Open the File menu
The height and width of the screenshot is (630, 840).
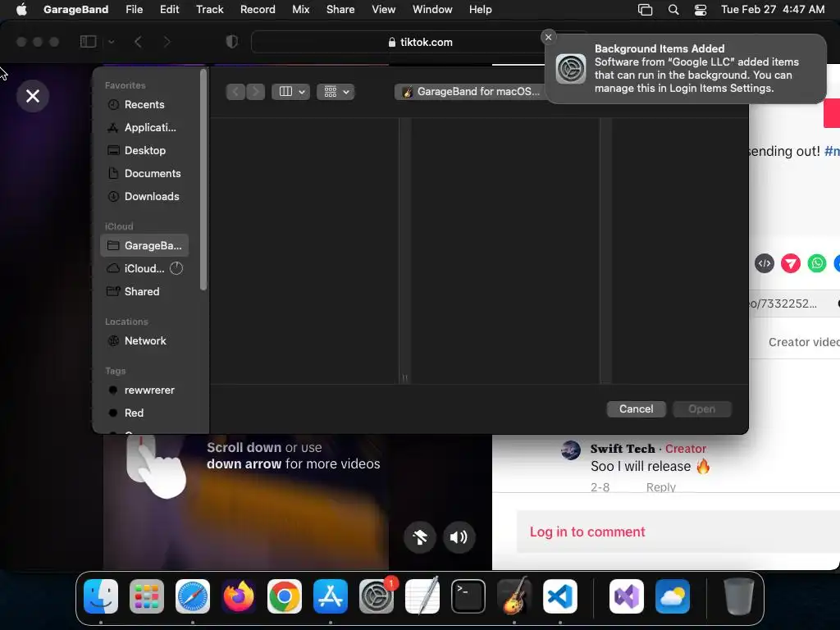click(x=134, y=10)
